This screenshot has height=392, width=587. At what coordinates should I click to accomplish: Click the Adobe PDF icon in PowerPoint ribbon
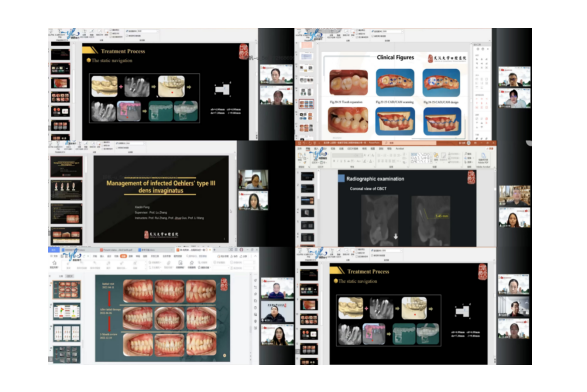pyautogui.click(x=483, y=156)
